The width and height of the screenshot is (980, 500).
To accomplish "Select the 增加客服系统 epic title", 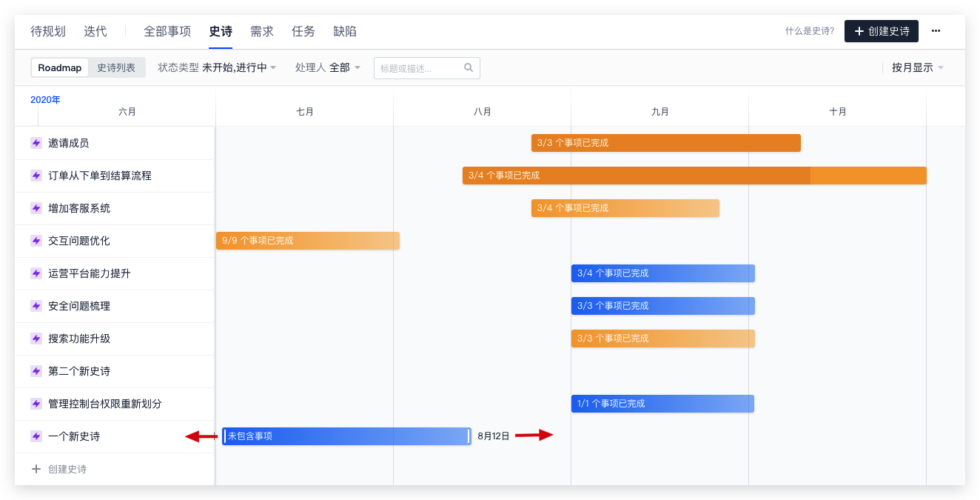I will coord(79,208).
